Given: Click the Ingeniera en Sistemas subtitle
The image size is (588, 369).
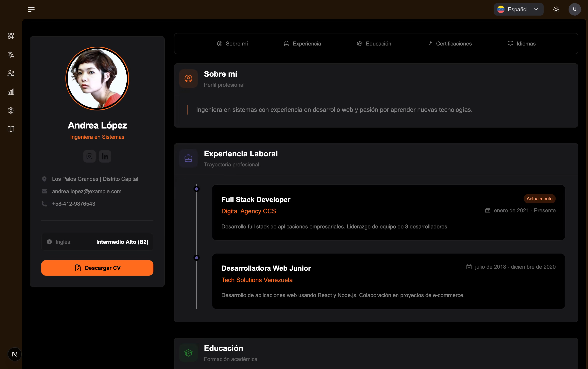Looking at the screenshot, I should point(97,137).
